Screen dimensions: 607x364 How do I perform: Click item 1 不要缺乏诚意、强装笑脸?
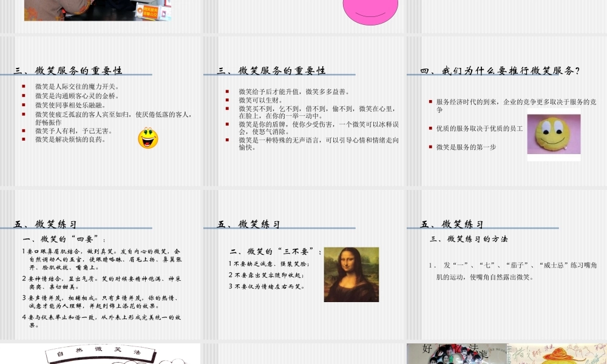pyautogui.click(x=269, y=264)
